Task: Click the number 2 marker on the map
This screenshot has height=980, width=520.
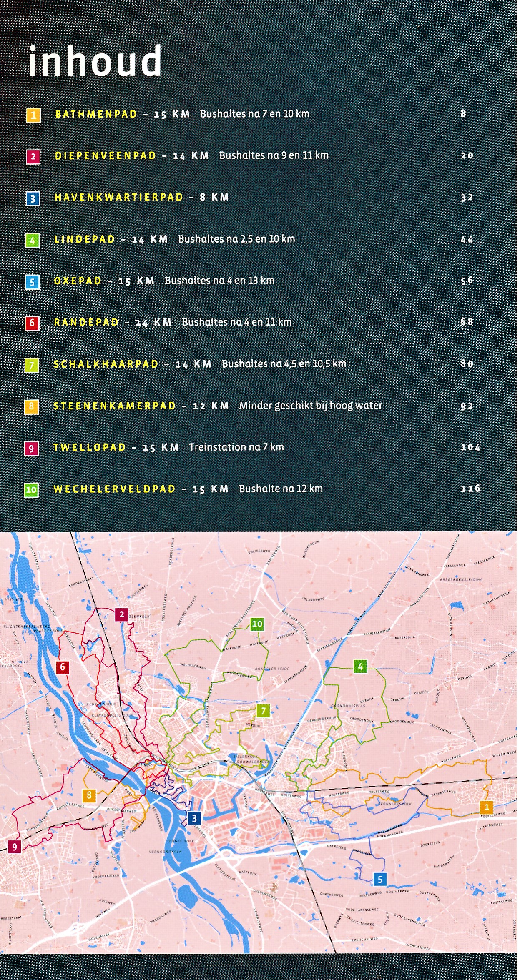Action: pos(122,614)
